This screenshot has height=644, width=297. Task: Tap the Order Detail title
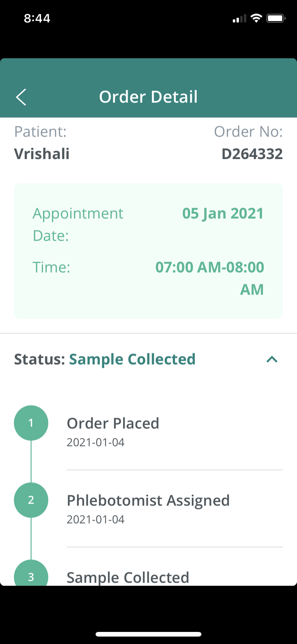pos(148,97)
